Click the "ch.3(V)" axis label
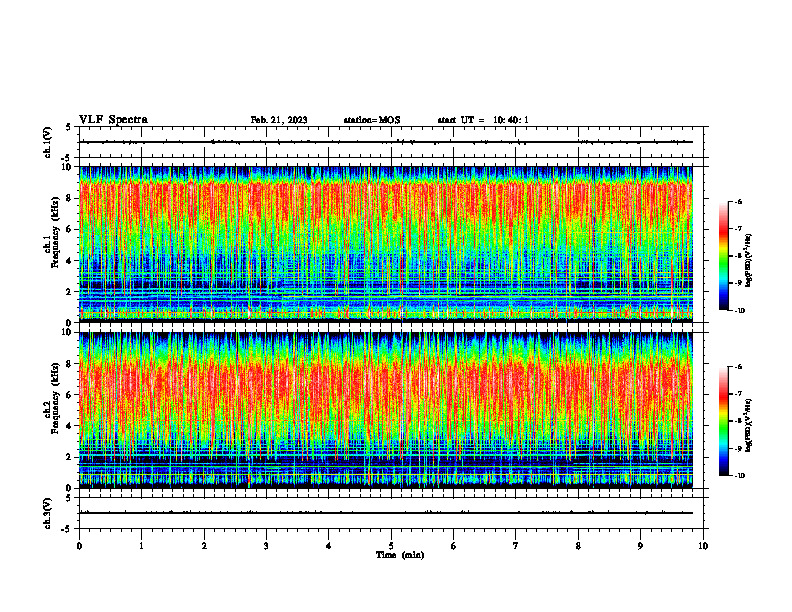Image resolution: width=792 pixels, height=612 pixels. [47, 513]
